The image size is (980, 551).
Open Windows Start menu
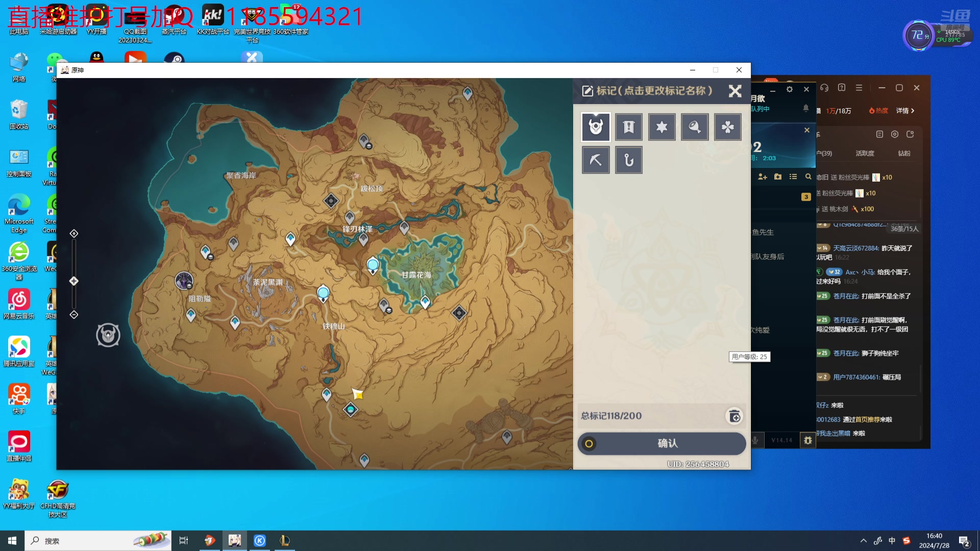(x=12, y=541)
